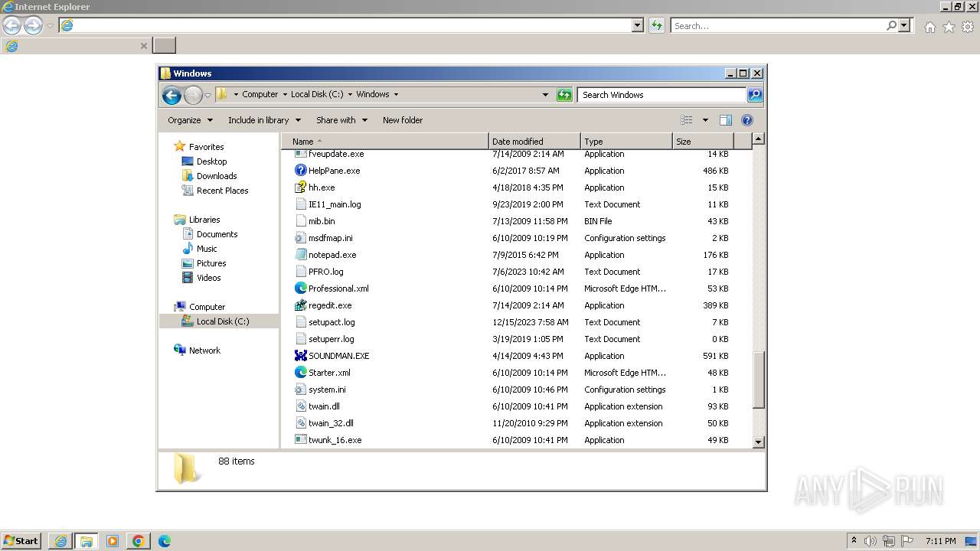The width and height of the screenshot is (980, 551).
Task: Open IE Tools gear icon
Action: click(x=967, y=27)
